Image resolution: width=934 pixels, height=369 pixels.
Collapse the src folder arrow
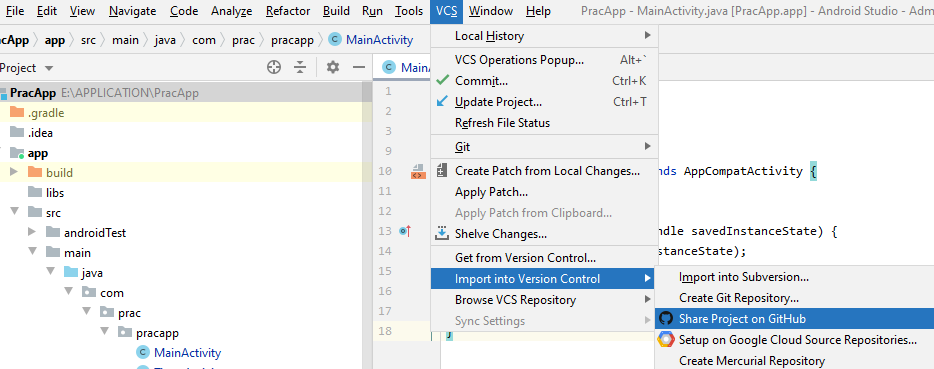tap(14, 212)
